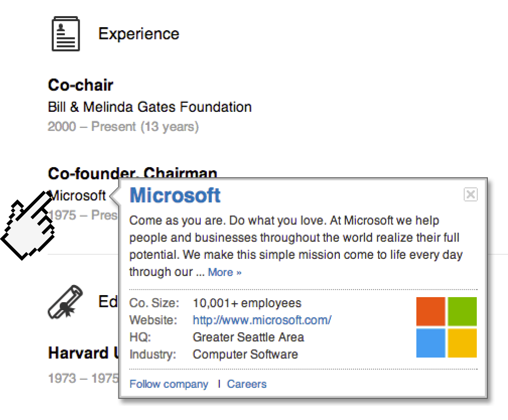Image resolution: width=508 pixels, height=420 pixels.
Task: Click the Follow company link
Action: pos(169,384)
